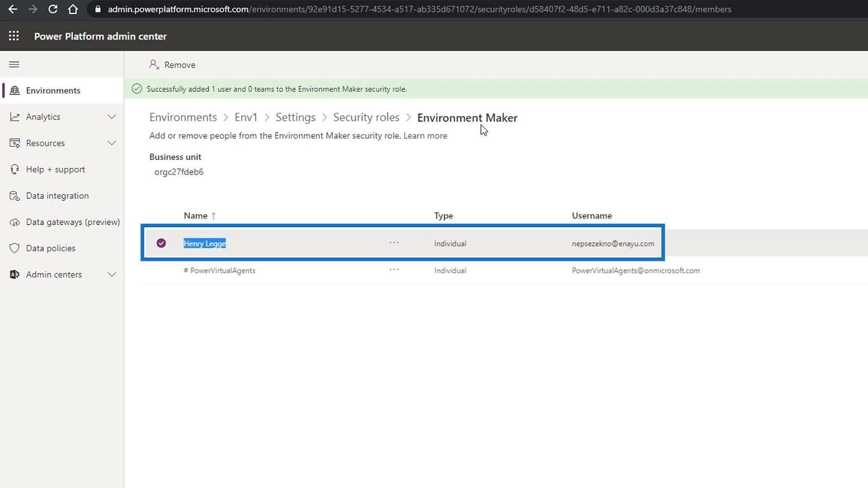
Task: Click the Analytics chart icon
Action: coord(15,117)
